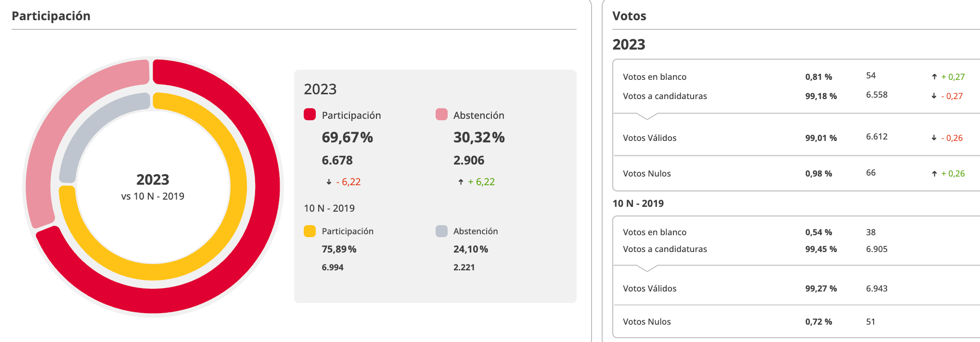Select the Votos Nulos 2023 row label
The image size is (980, 342).
[646, 174]
